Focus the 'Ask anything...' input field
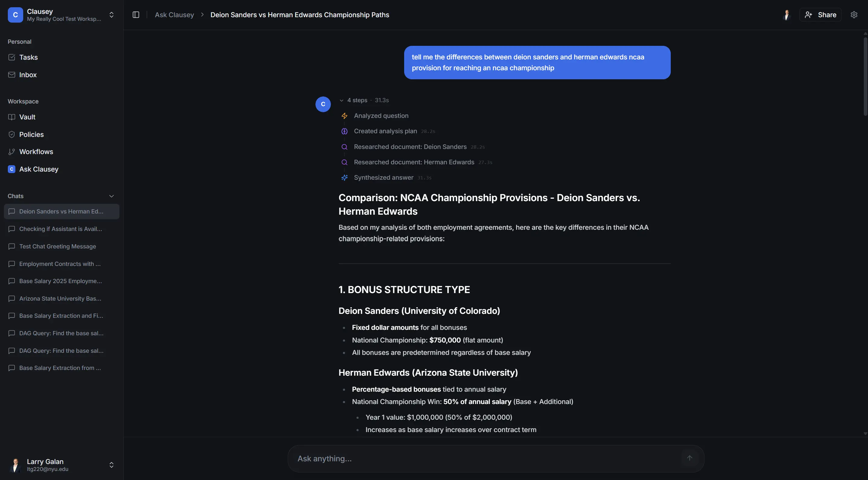Screen dimensions: 868x480 485,458
